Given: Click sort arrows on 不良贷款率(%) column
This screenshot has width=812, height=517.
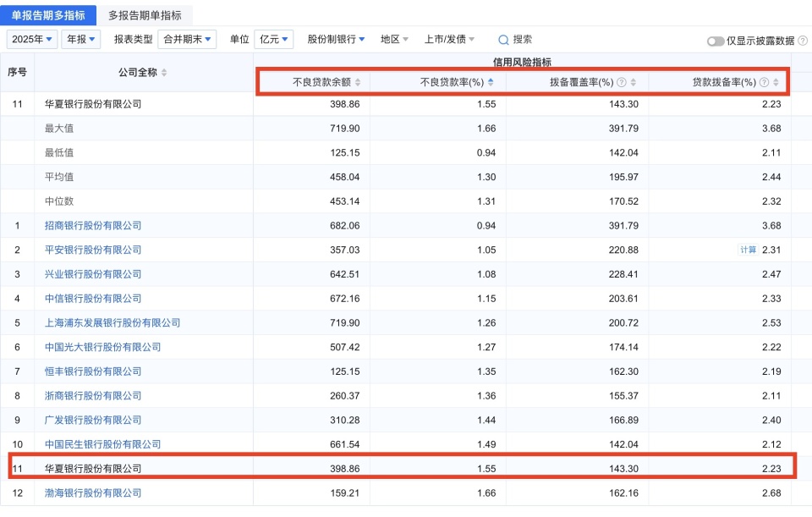Looking at the screenshot, I should (x=491, y=82).
